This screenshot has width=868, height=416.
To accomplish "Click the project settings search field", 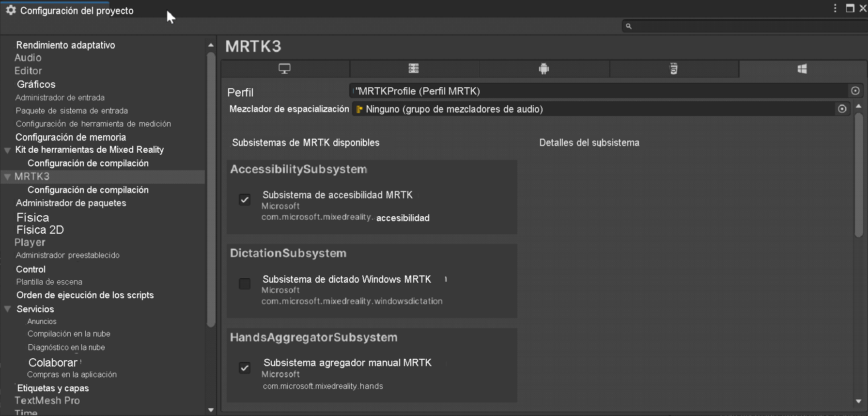I will point(745,26).
